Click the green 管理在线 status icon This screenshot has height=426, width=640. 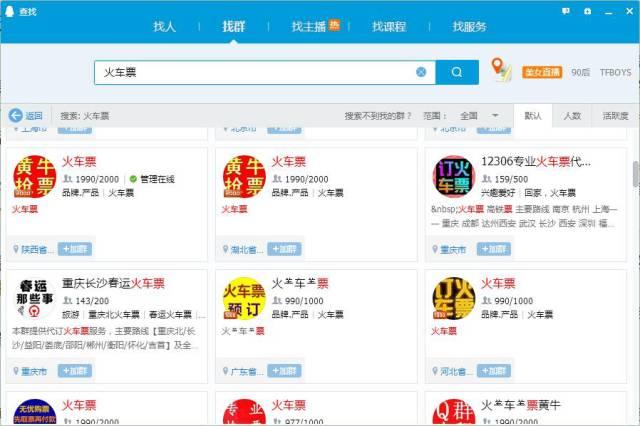click(x=133, y=179)
